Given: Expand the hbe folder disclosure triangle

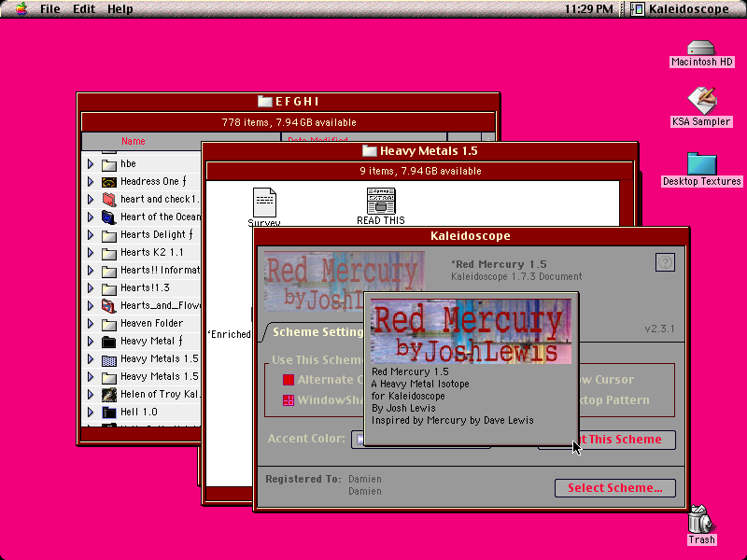Looking at the screenshot, I should coord(91,164).
